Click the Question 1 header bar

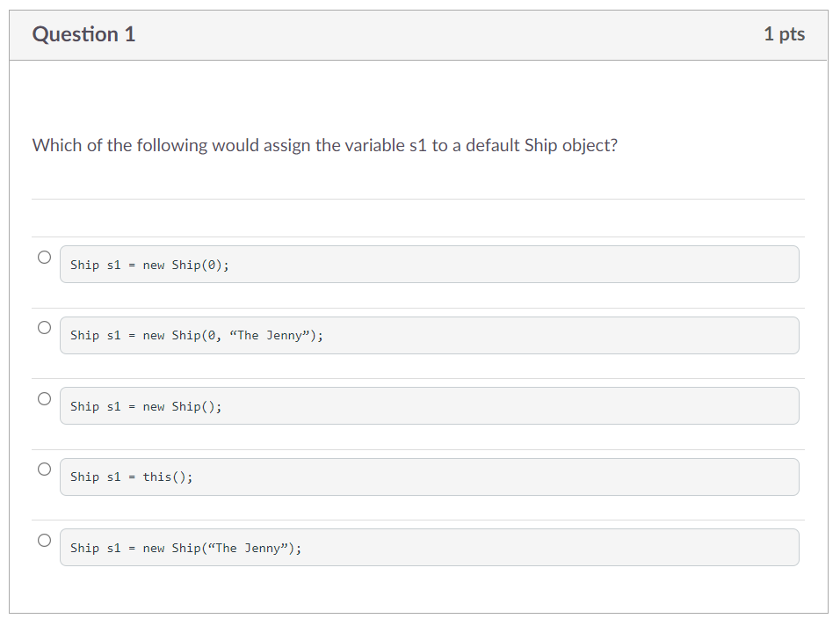pyautogui.click(x=419, y=34)
